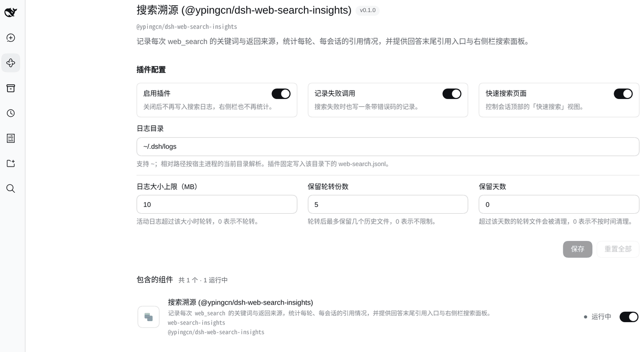This screenshot has height=352, width=644.
Task: Toggle the 运行中 component switch
Action: (629, 317)
